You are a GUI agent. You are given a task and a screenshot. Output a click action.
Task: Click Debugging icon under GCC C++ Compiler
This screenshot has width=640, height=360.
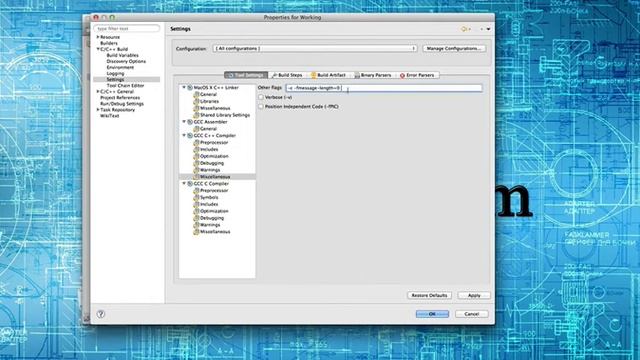pos(196,163)
